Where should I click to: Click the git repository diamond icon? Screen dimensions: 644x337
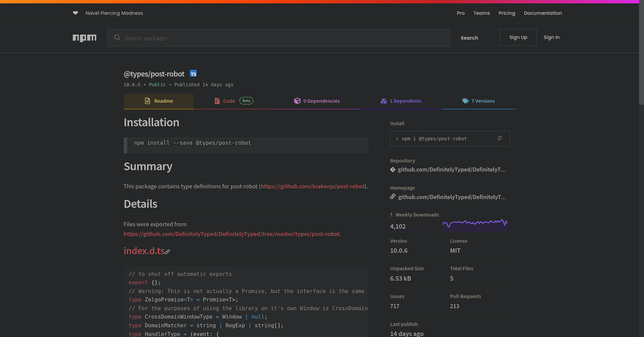click(393, 170)
